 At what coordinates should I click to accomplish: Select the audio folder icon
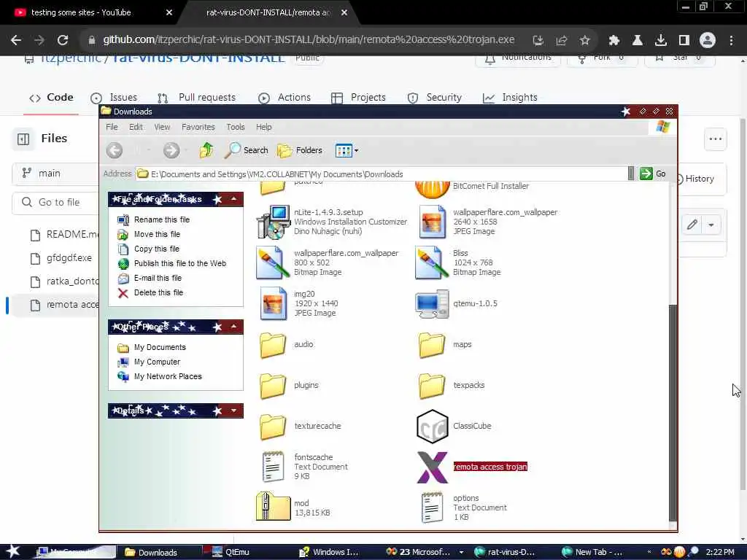[273, 345]
